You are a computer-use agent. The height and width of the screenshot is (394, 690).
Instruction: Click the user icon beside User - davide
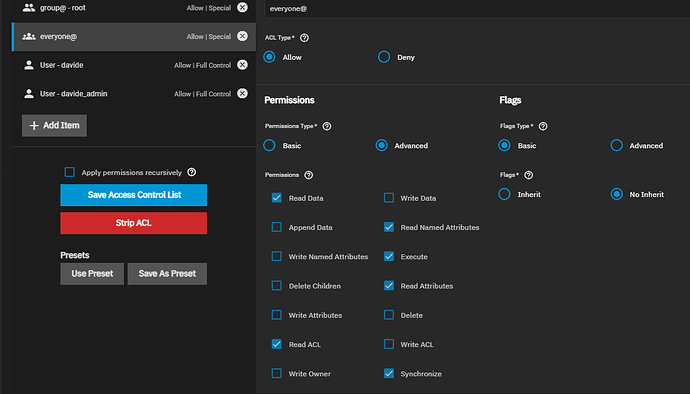point(29,65)
